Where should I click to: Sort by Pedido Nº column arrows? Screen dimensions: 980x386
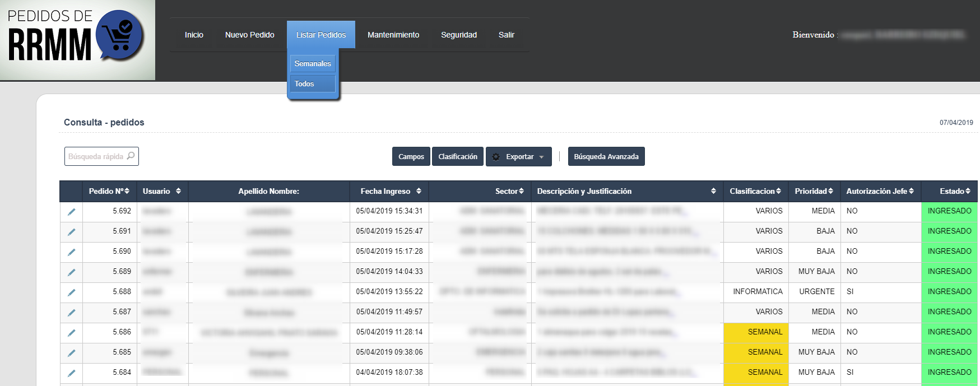pos(127,191)
